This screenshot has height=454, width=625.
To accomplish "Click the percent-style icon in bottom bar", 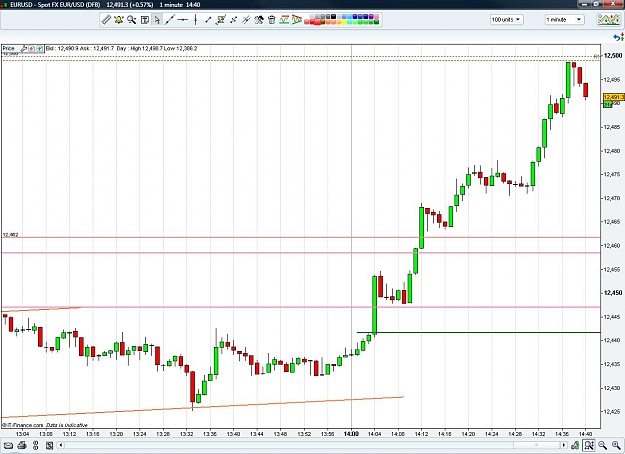I will [x=35, y=445].
